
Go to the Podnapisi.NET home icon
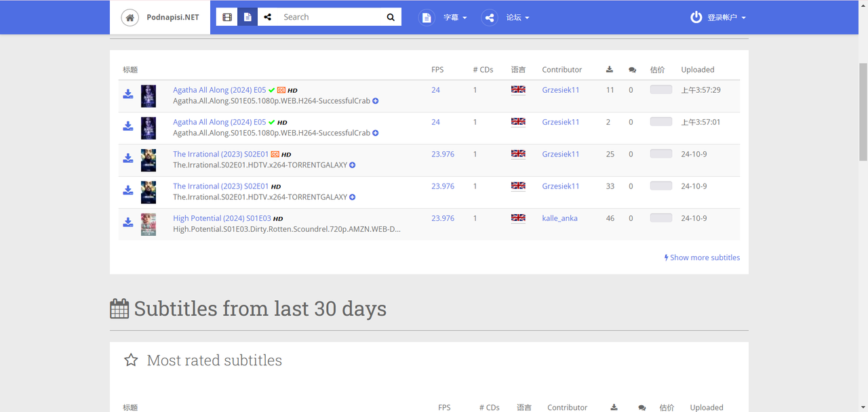[130, 18]
